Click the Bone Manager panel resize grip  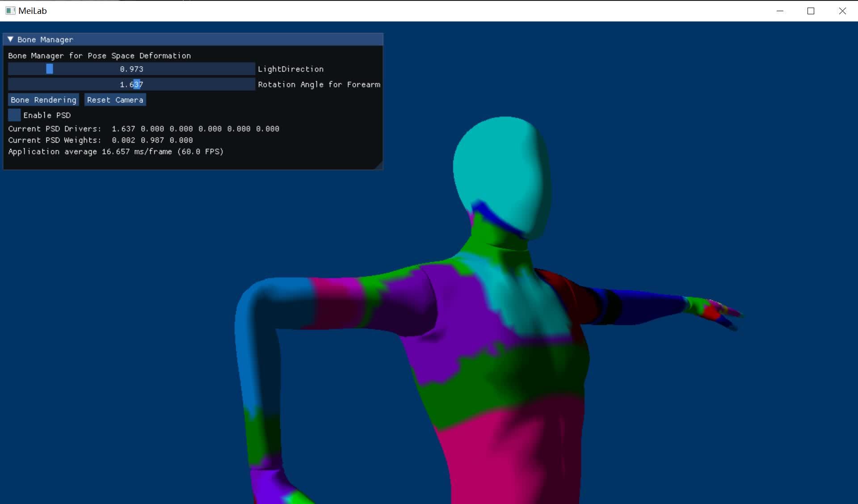pyautogui.click(x=379, y=165)
